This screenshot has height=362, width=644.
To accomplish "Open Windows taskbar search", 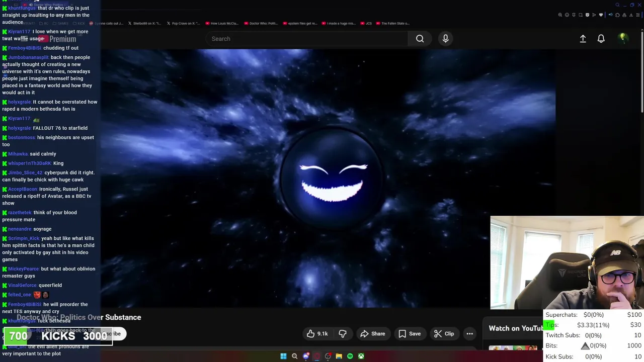I will 295,356.
